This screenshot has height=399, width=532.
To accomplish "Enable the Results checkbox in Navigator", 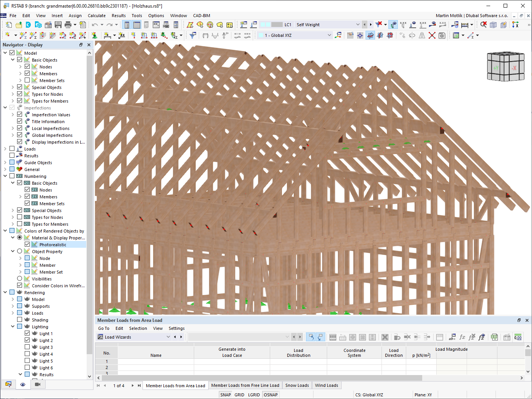I will click(12, 155).
